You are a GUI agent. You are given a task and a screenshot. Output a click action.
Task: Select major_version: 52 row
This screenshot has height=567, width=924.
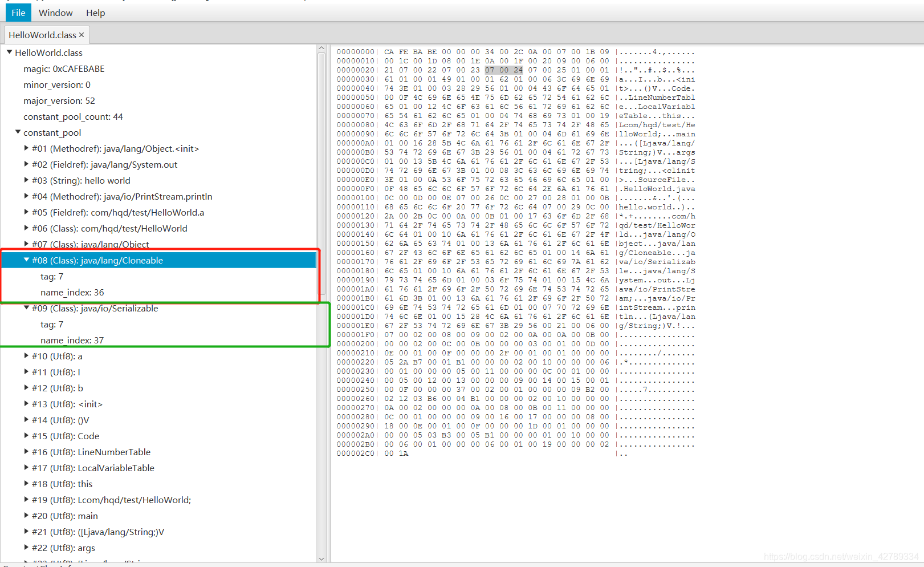tap(158, 100)
